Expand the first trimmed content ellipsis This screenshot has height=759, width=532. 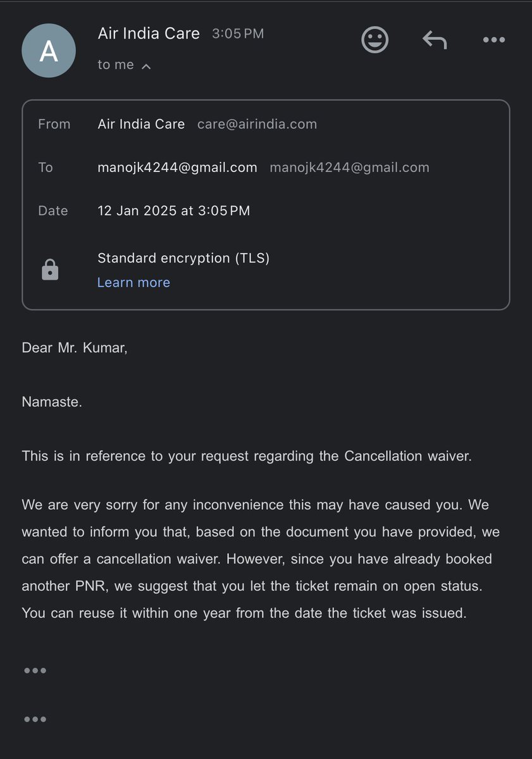[x=35, y=670]
